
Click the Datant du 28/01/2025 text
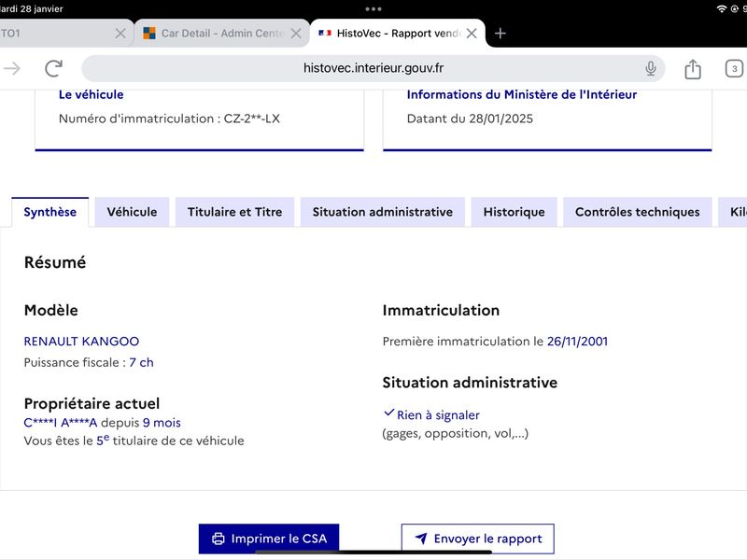[470, 119]
